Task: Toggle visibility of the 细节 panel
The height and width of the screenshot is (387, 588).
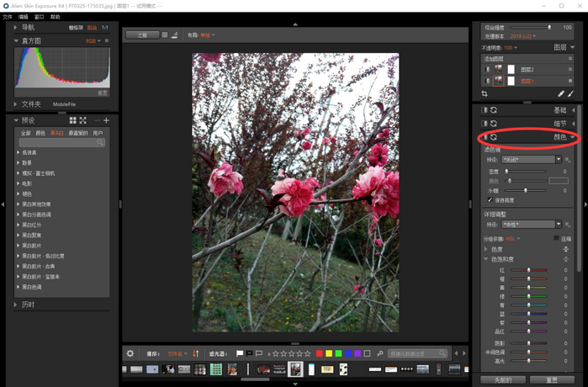Action: [x=485, y=124]
